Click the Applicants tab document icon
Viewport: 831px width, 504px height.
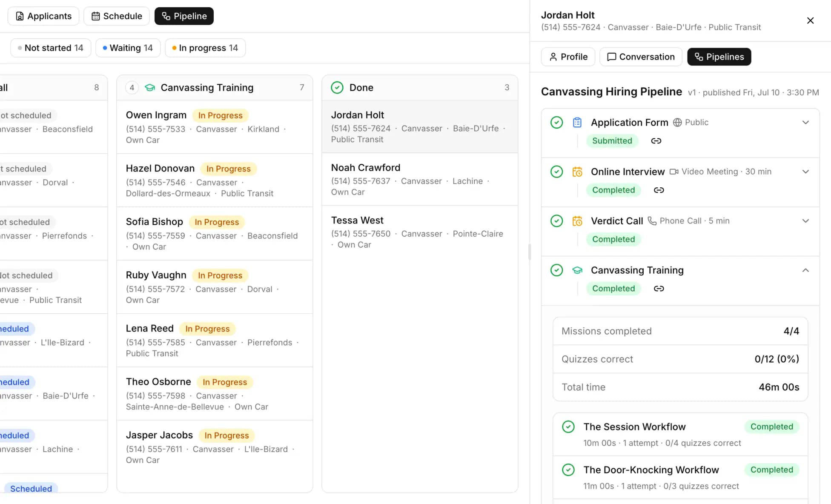pos(20,16)
